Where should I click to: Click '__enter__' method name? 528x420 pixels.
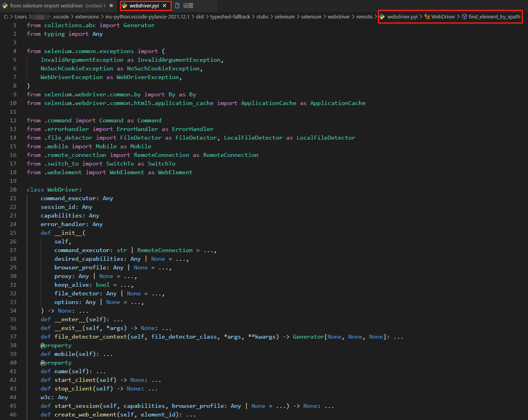(x=70, y=319)
